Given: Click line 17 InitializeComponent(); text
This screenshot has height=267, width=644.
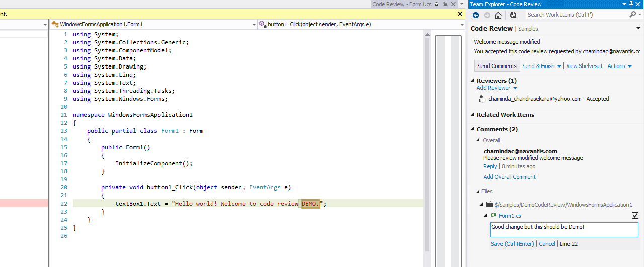Looking at the screenshot, I should point(154,163).
